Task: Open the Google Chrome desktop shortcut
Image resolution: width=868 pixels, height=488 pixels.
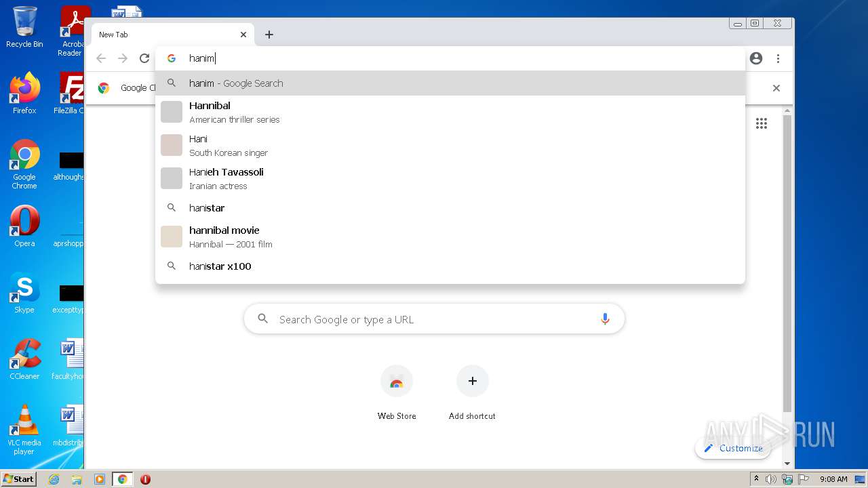Action: [24, 164]
